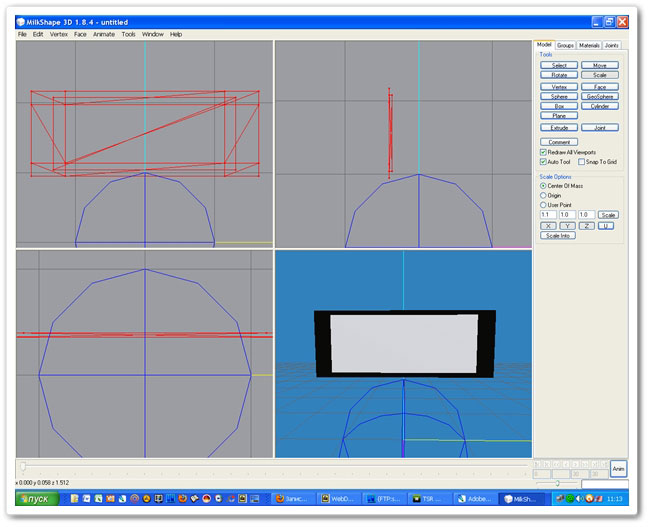650x527 pixels.
Task: Open the Animate menu
Action: click(104, 34)
